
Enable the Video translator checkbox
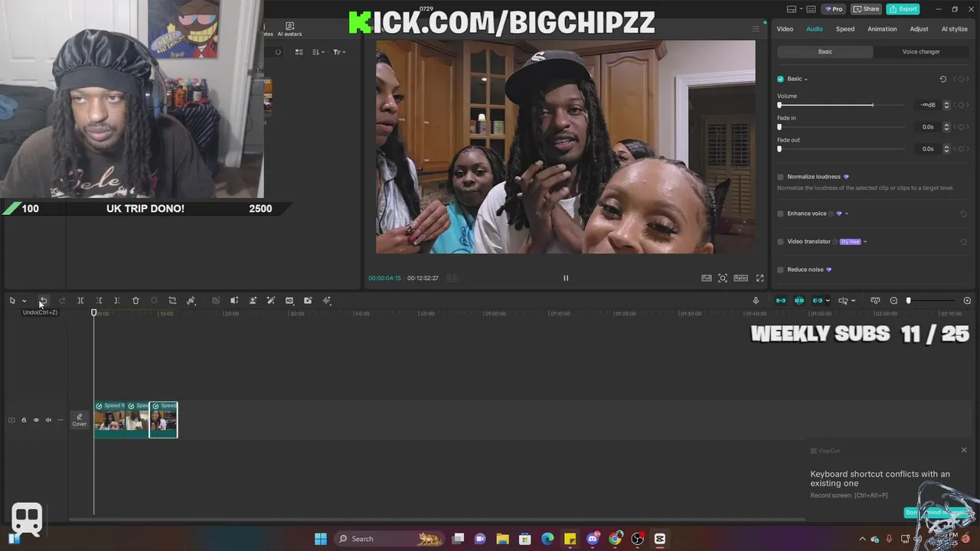coord(780,242)
